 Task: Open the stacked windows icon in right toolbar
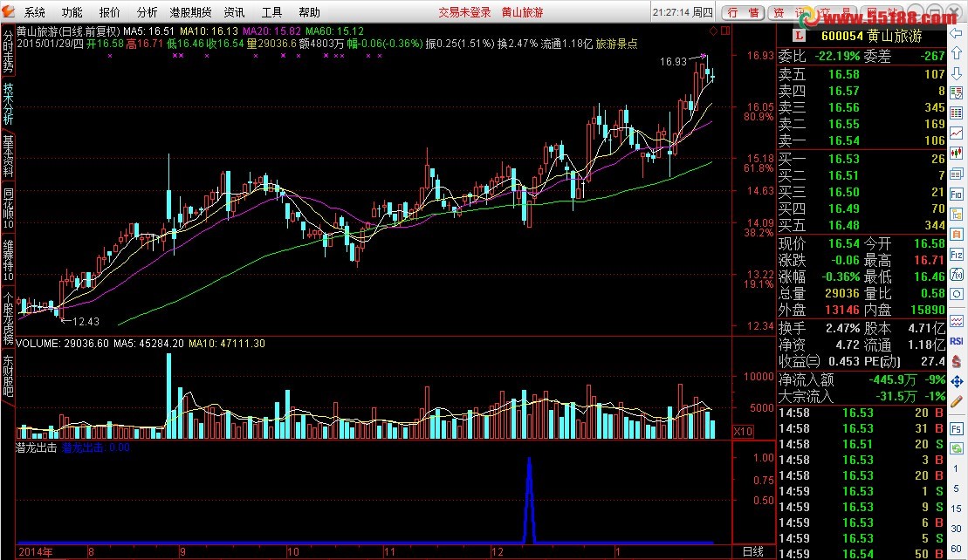click(957, 174)
